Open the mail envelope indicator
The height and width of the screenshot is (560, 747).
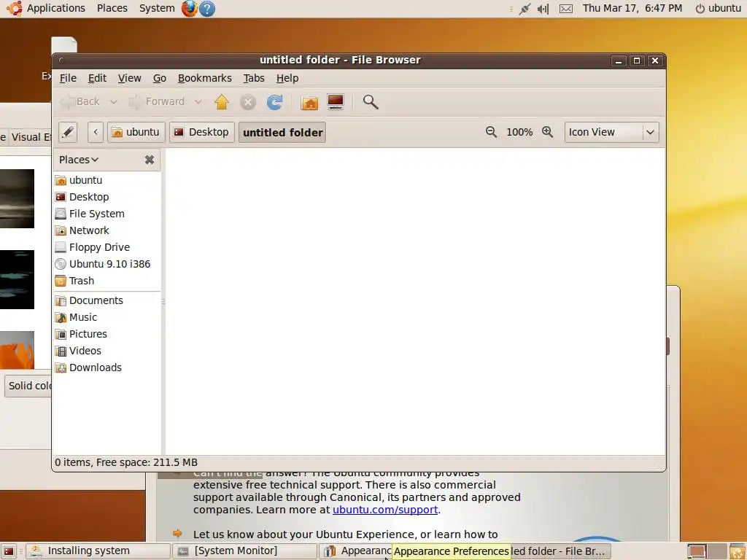(565, 9)
